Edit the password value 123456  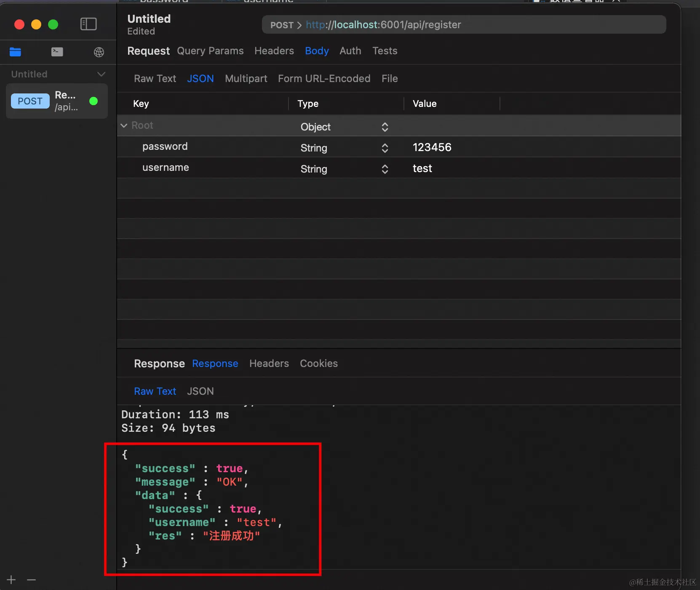pos(432,147)
